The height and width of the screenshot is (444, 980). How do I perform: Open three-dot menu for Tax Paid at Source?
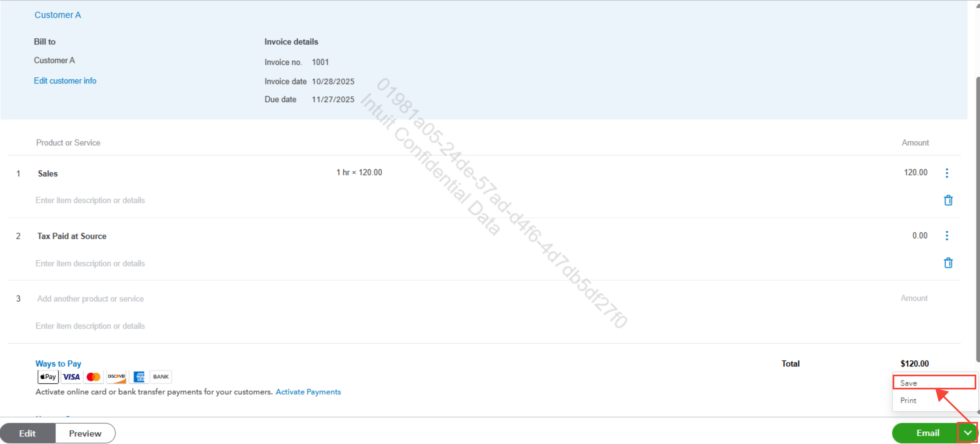point(947,236)
